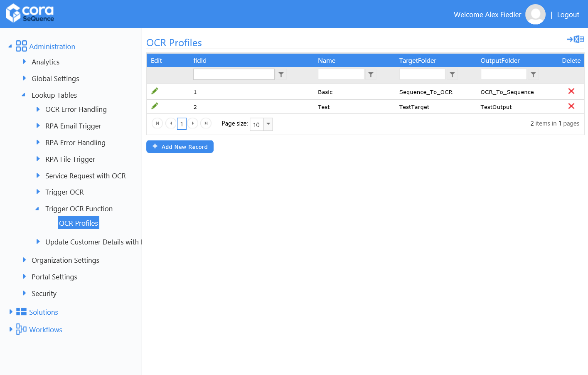Expand the Solutions node arrow
This screenshot has height=375, width=588.
[11, 312]
